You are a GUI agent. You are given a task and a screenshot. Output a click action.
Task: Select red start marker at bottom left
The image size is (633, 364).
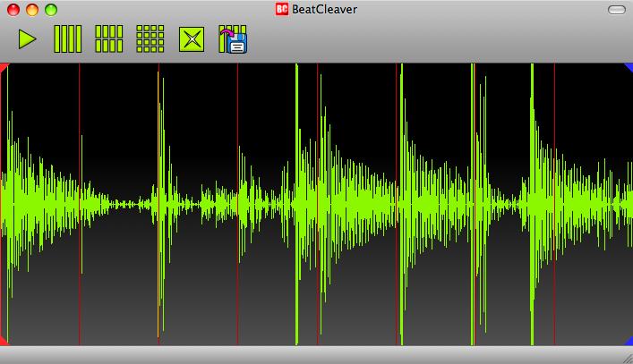point(4,341)
